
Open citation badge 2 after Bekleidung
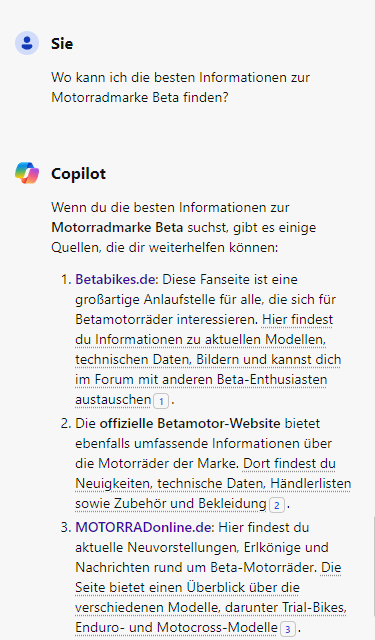(277, 505)
